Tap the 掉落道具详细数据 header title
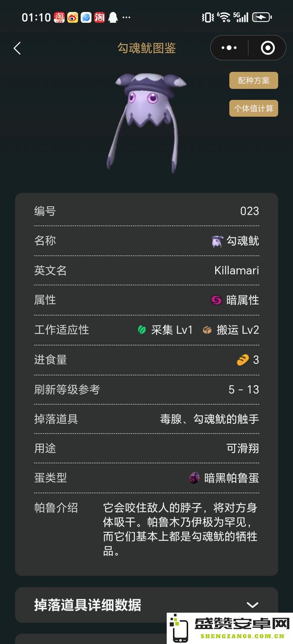The height and width of the screenshot is (644, 293). (x=87, y=605)
